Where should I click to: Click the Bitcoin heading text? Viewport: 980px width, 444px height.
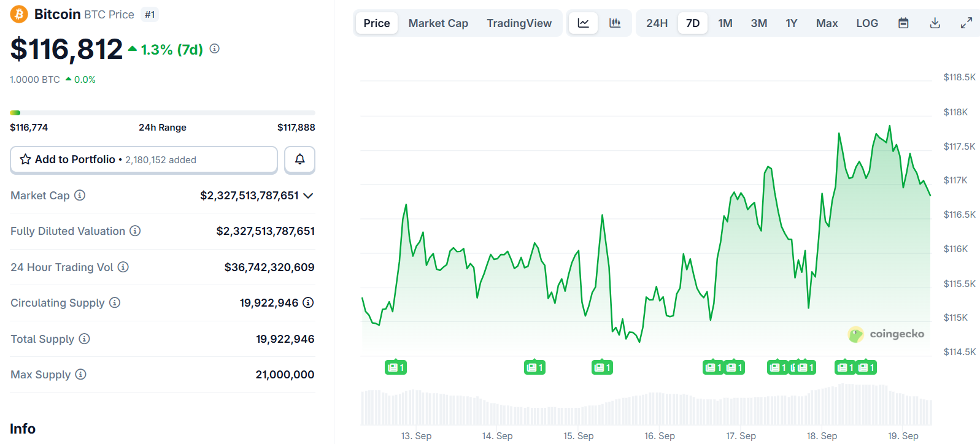coord(58,14)
